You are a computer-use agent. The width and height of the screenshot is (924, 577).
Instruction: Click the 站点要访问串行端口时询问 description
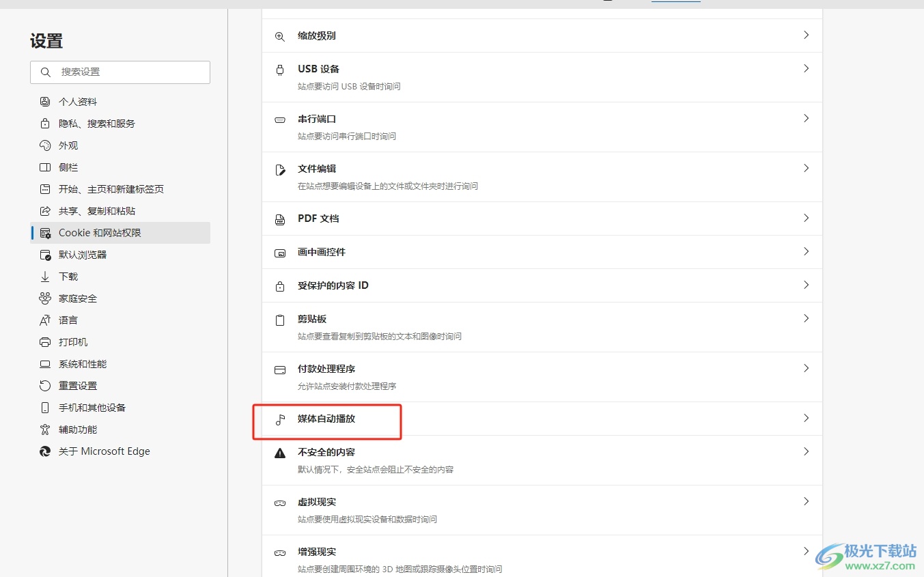[x=347, y=137]
